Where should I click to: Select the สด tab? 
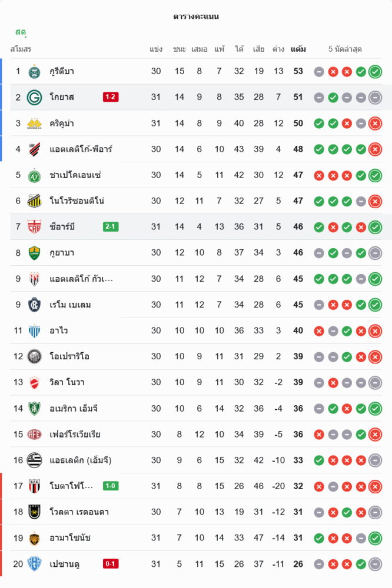[x=21, y=32]
